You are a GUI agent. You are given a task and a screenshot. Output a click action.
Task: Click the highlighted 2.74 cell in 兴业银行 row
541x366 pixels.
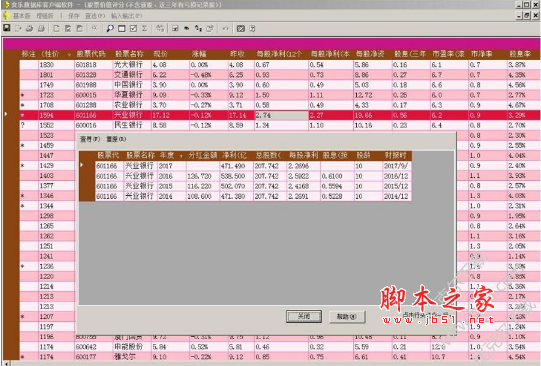click(281, 115)
